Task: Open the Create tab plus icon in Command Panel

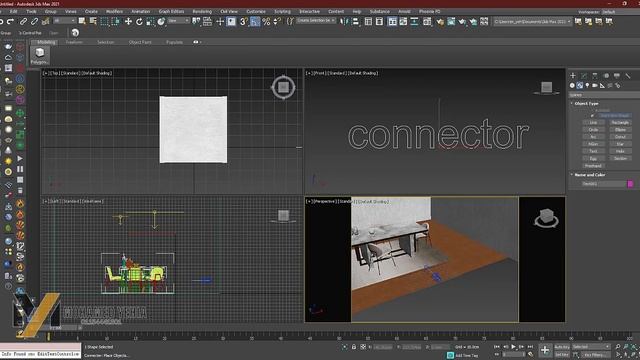Action: click(573, 76)
